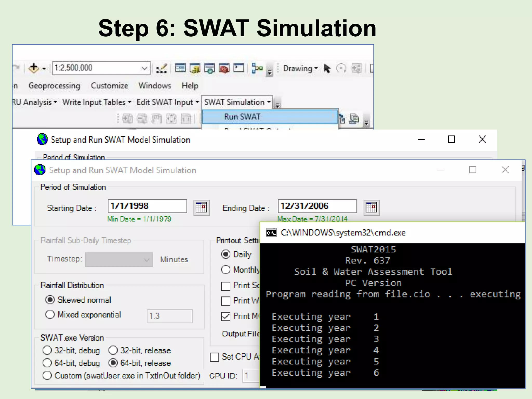Image resolution: width=532 pixels, height=399 pixels.
Task: Click the globe icon of back SWAT window
Action: (42, 139)
